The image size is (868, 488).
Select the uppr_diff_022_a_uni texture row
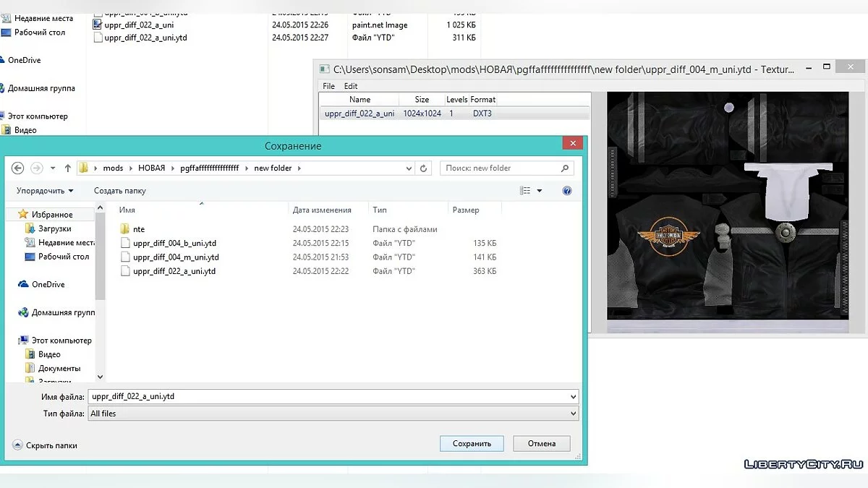tap(359, 114)
